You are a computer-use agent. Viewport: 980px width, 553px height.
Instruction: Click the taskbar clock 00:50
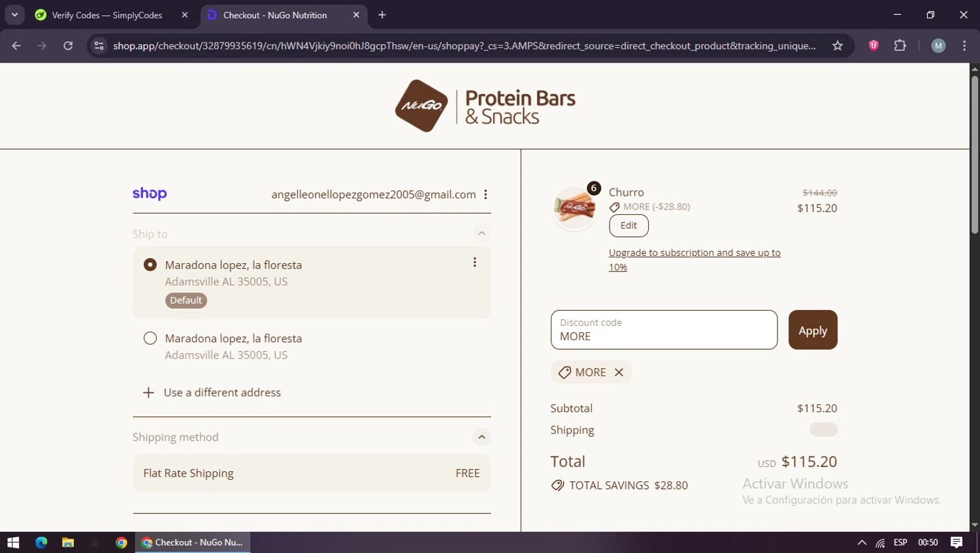click(x=928, y=543)
